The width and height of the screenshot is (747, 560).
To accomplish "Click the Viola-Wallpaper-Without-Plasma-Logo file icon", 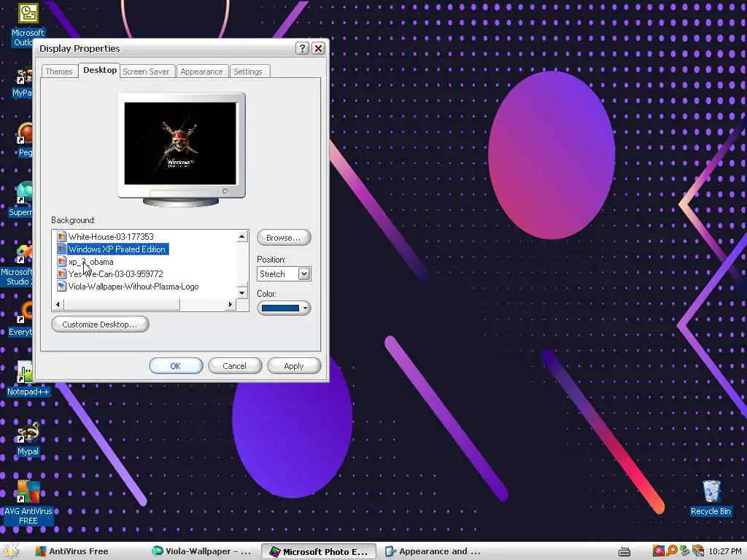I will coord(61,286).
